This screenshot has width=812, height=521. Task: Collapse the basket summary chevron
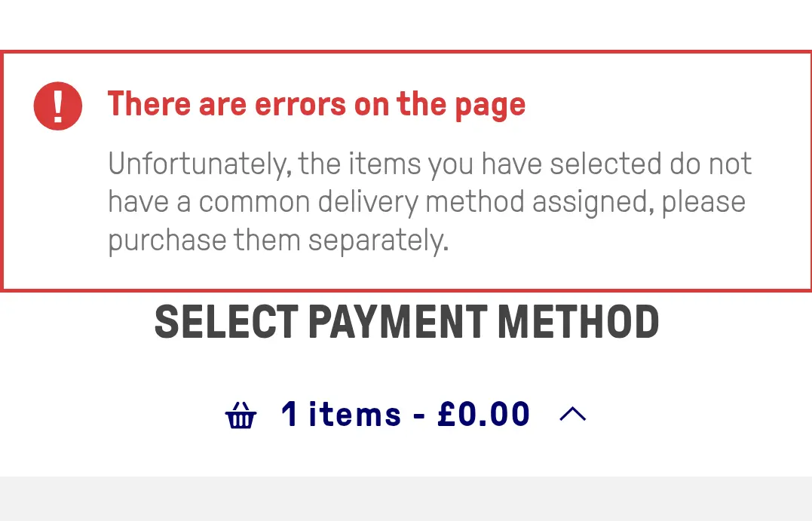[573, 414]
